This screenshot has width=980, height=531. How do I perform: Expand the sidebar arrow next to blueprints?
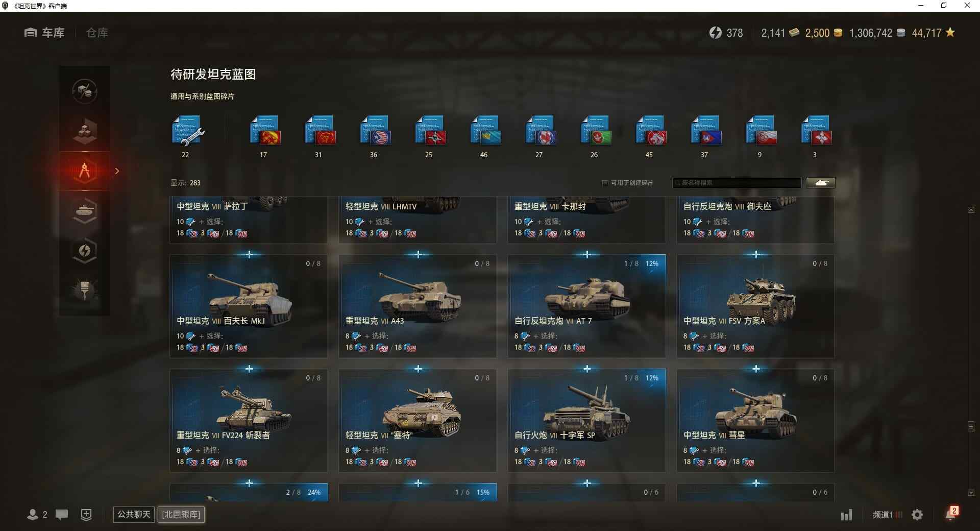(117, 171)
